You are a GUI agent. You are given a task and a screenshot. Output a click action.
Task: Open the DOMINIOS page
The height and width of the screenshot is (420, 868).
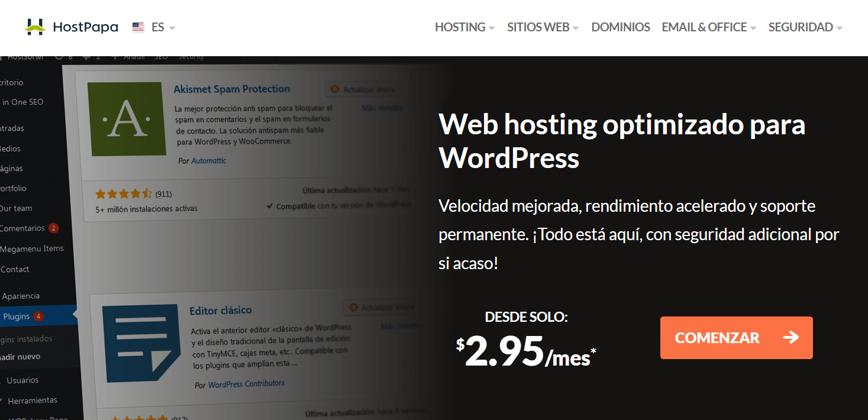[621, 27]
